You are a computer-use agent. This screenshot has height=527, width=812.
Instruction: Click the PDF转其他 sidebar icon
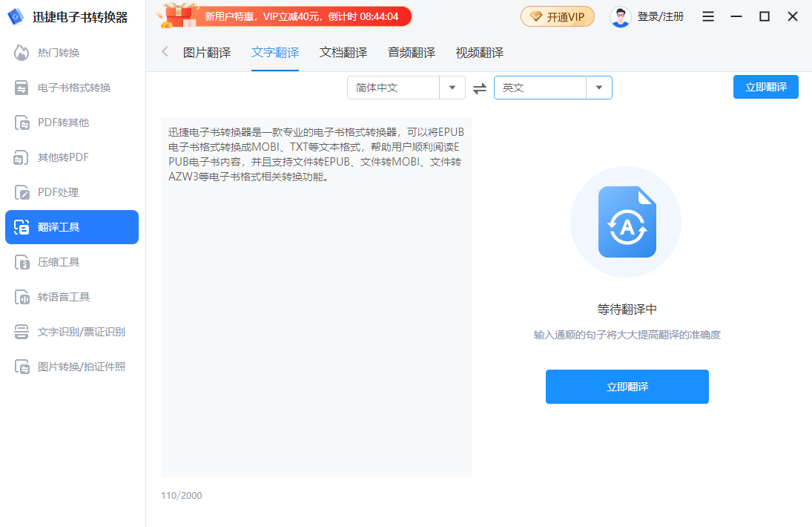click(x=22, y=122)
